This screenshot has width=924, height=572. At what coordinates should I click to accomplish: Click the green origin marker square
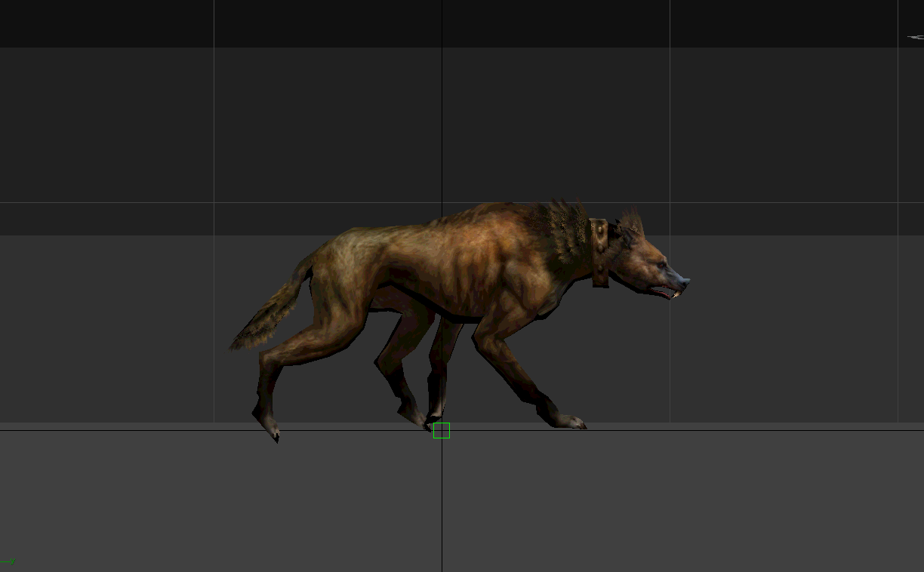442,431
